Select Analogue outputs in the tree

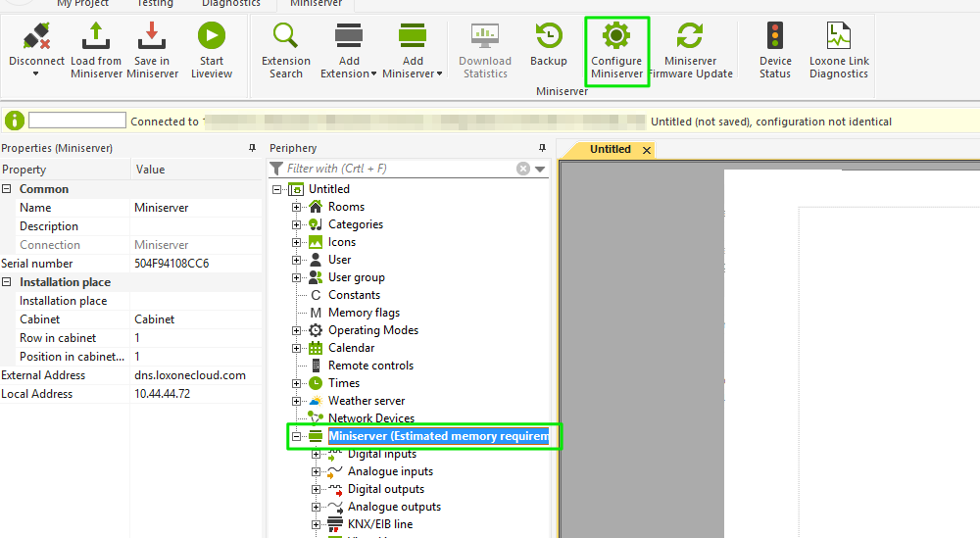(x=394, y=507)
